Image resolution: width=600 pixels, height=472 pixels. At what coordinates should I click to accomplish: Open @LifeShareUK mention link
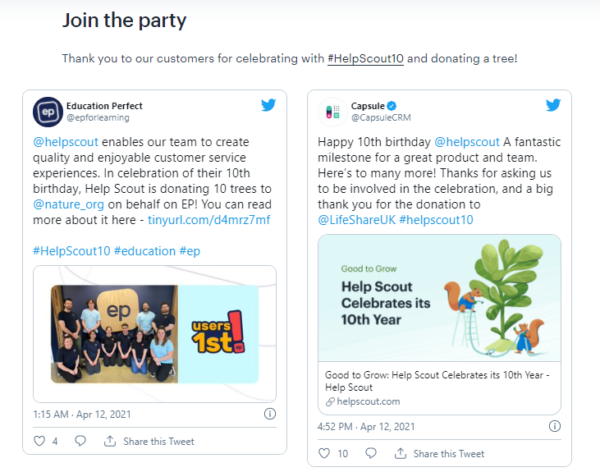(x=356, y=220)
